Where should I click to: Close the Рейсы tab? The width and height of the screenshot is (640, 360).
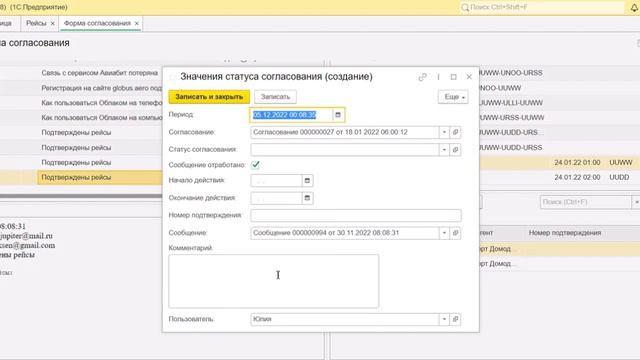coord(52,24)
